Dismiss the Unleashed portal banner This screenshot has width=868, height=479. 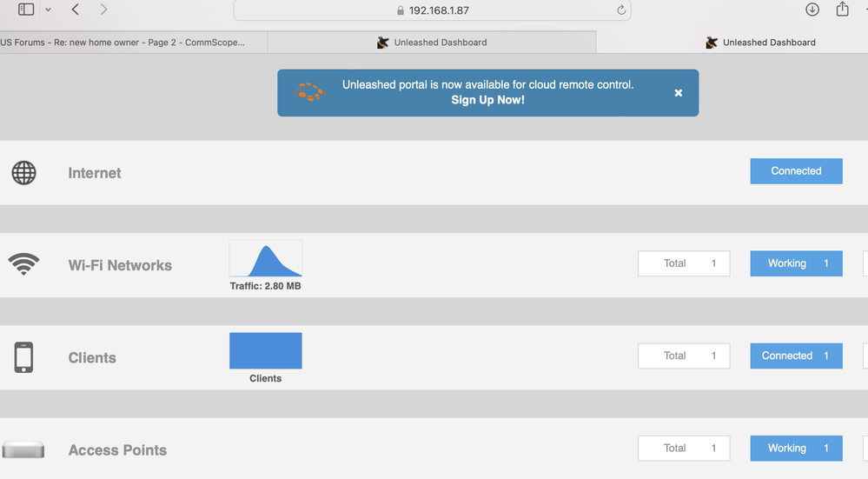pos(679,93)
